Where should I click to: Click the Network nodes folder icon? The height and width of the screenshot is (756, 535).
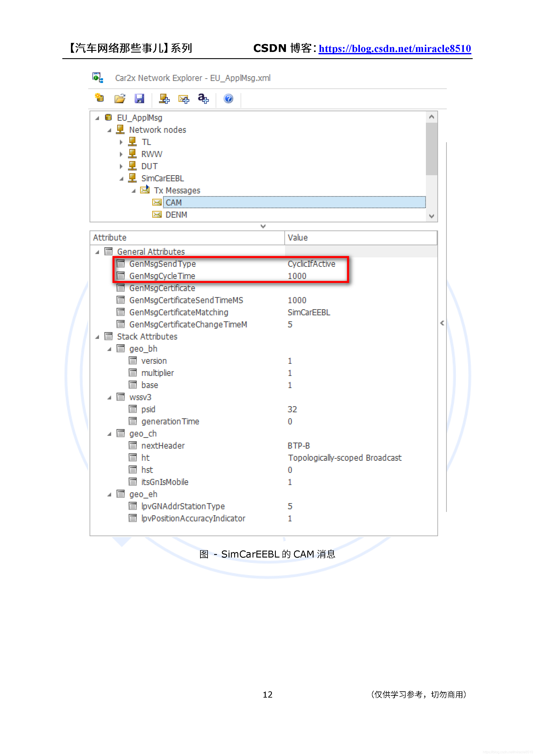pyautogui.click(x=120, y=129)
